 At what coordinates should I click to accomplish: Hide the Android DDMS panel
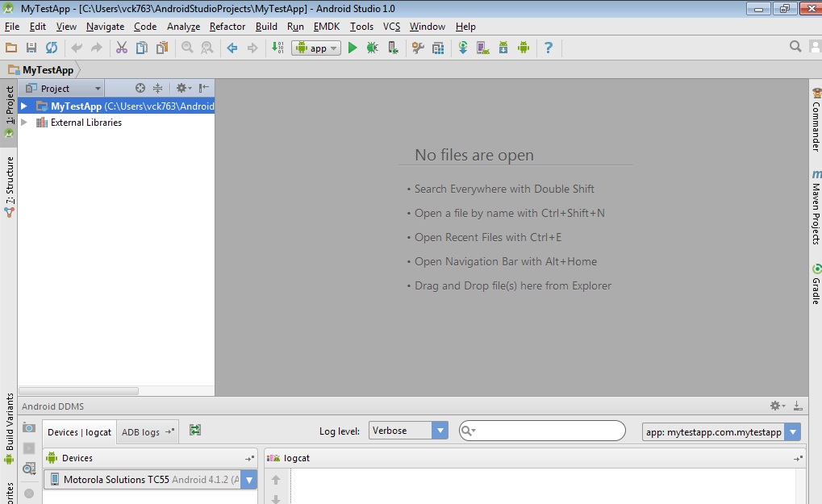point(797,406)
